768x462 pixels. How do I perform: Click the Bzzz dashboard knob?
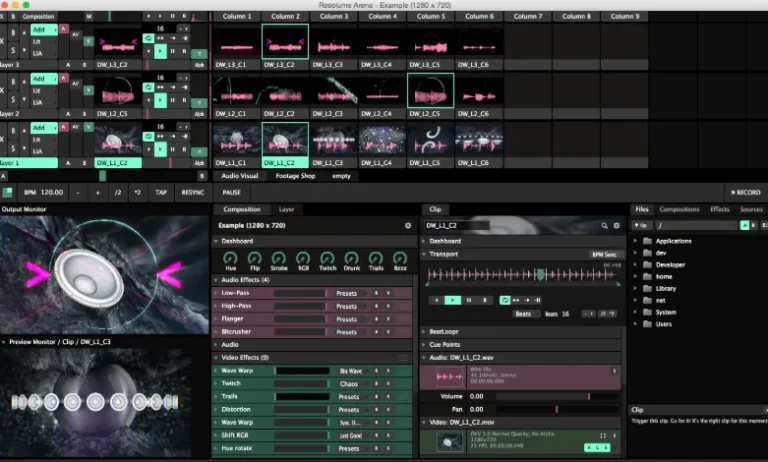[x=400, y=258]
